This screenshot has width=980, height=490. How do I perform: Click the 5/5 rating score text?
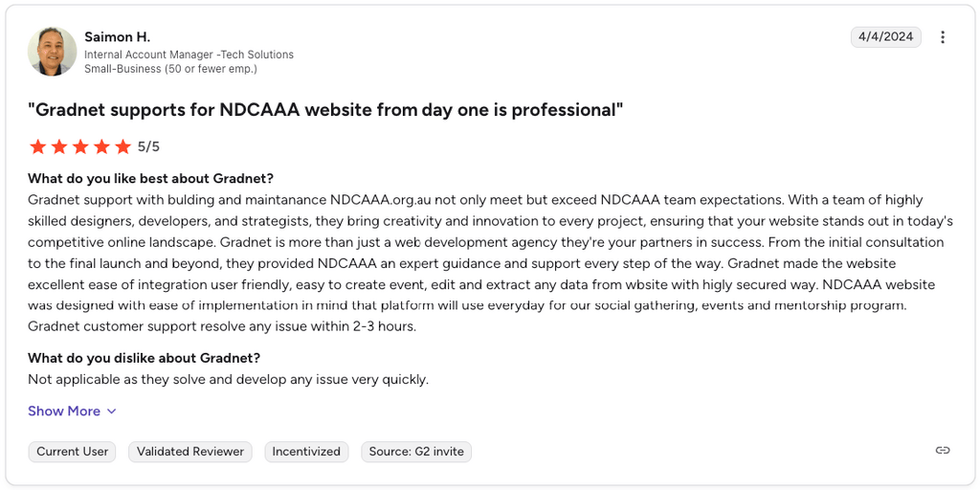(x=148, y=146)
